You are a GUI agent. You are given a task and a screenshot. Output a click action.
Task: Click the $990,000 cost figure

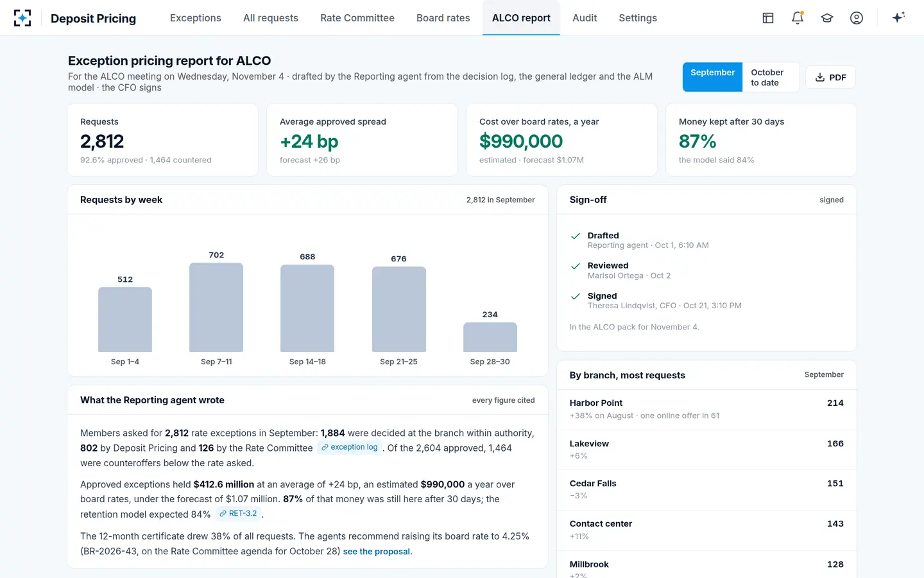521,141
